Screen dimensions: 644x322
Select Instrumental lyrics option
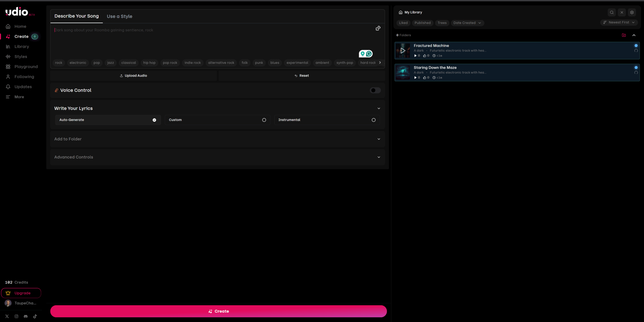[x=327, y=120]
